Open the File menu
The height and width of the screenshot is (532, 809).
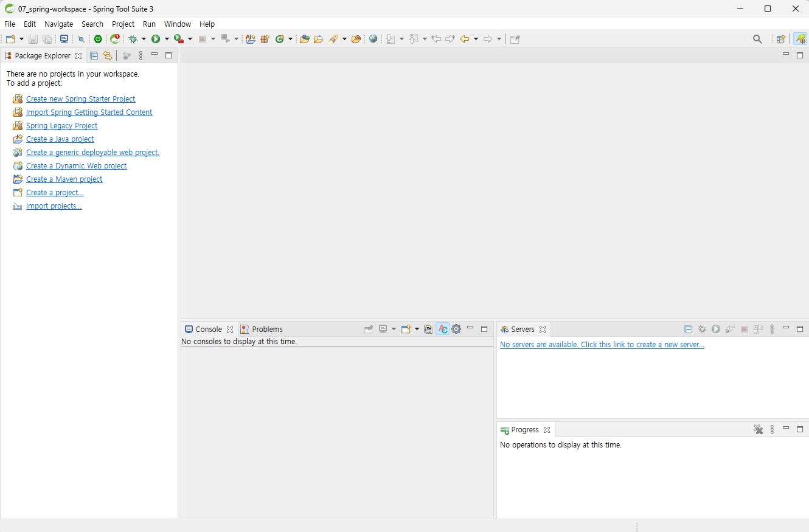pos(10,24)
